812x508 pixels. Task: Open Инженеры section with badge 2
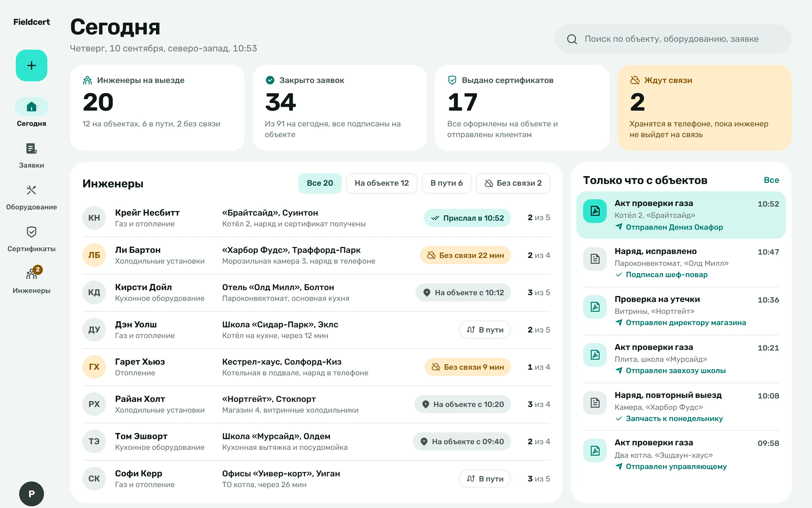(32, 281)
